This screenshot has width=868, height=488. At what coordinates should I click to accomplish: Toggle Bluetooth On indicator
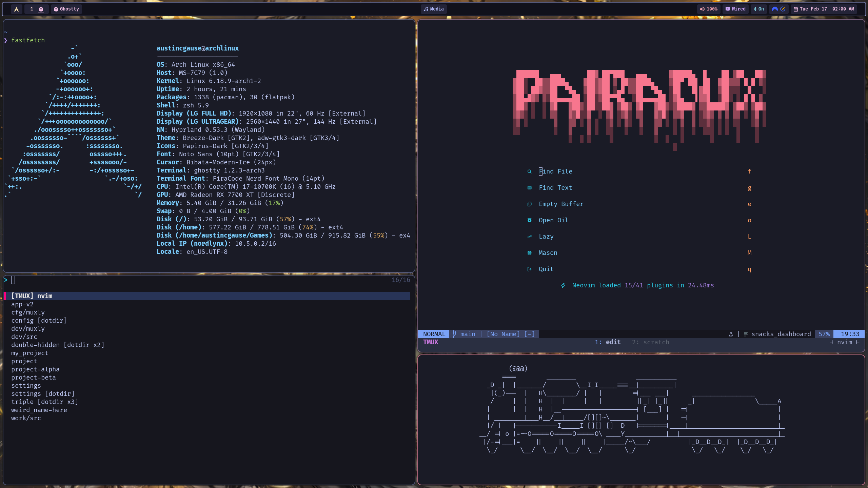(x=758, y=9)
